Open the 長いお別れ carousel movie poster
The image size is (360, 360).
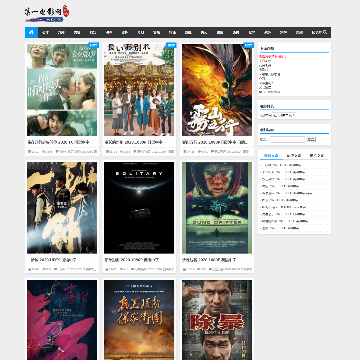[139, 90]
